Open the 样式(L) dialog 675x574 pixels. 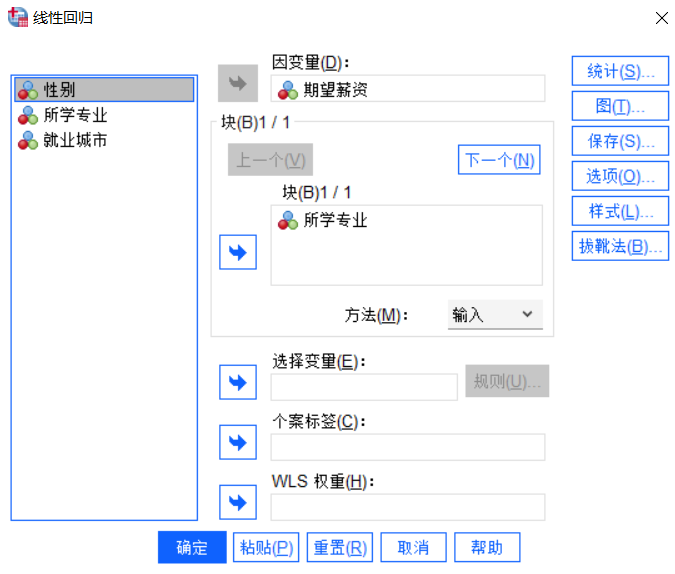tap(620, 211)
